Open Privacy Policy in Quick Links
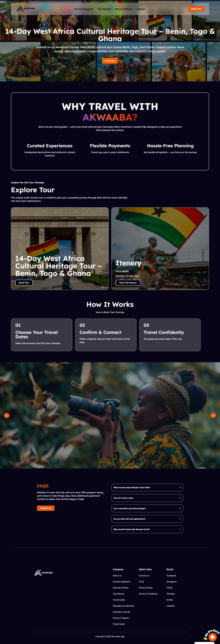Image resolution: width=220 pixels, height=644 pixels. click(x=146, y=588)
